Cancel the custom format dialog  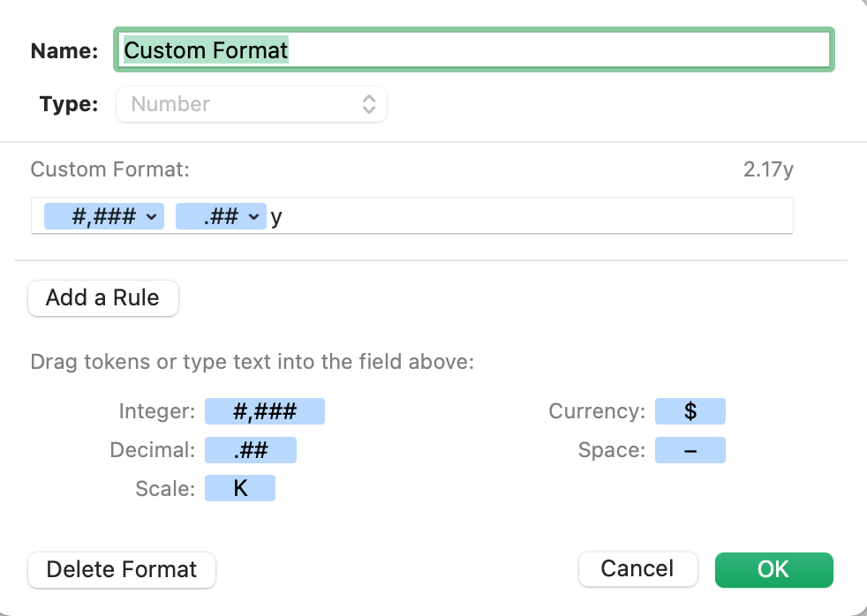tap(637, 569)
